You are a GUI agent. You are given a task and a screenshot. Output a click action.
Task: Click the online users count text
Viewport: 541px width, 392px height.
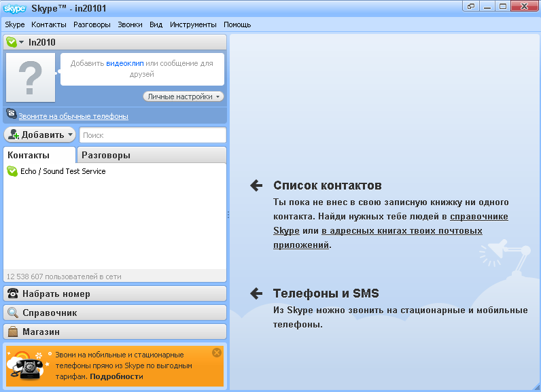click(64, 277)
